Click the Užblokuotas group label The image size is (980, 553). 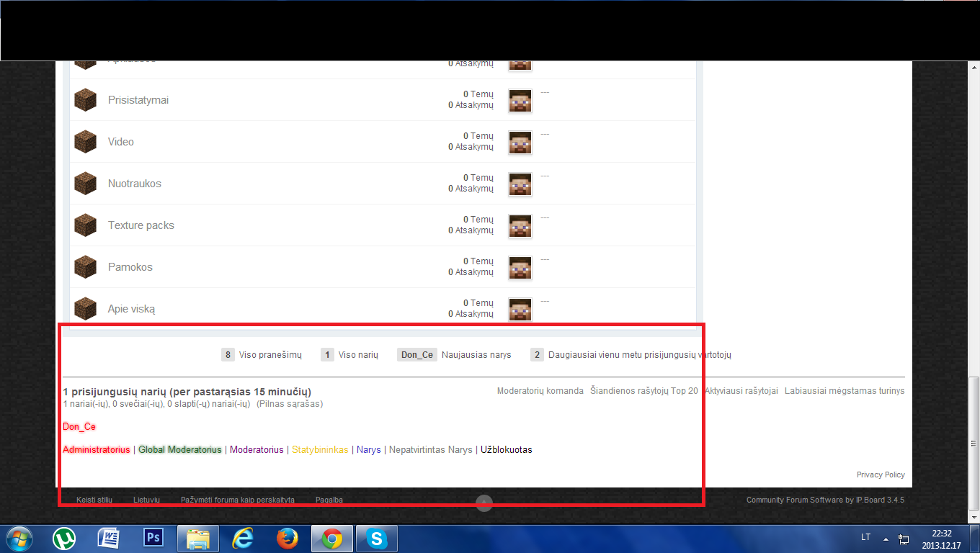coord(507,450)
